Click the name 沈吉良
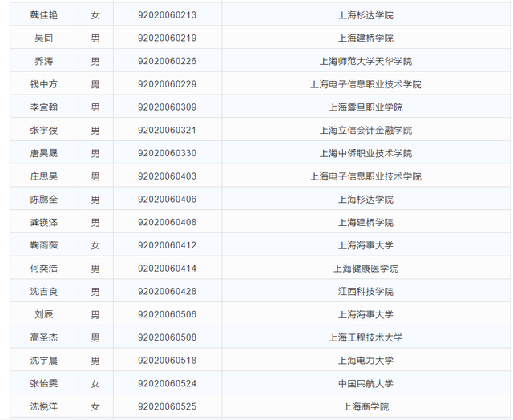This screenshot has height=420, width=513. [44, 292]
